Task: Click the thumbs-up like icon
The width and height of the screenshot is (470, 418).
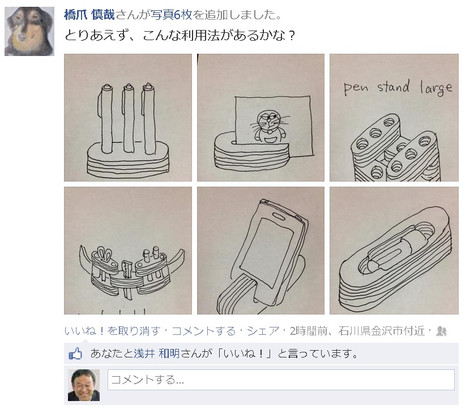Action: coord(75,354)
